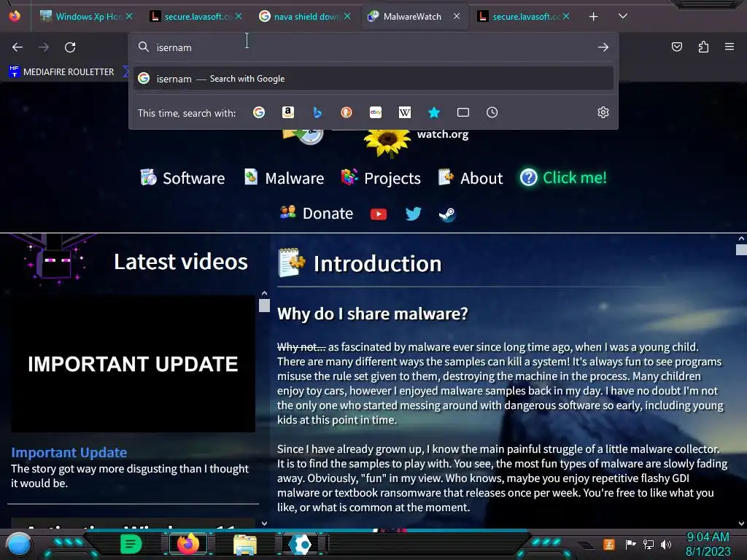Open the About menu link
This screenshot has height=560, width=747.
pyautogui.click(x=471, y=178)
